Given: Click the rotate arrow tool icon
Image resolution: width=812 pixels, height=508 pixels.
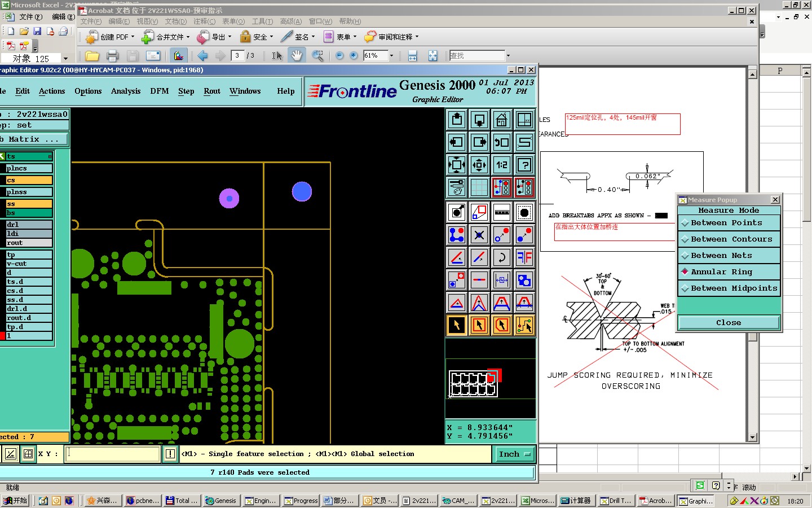Looking at the screenshot, I should (502, 257).
